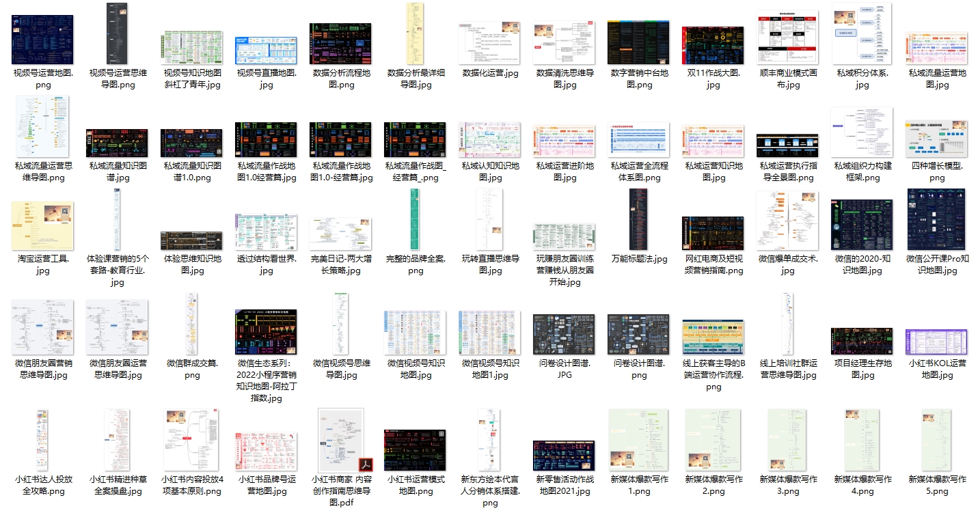Click the 新零售活动作战地图2021.jpg thumbnail
Viewport: 980px width, 513px height.
pyautogui.click(x=564, y=455)
